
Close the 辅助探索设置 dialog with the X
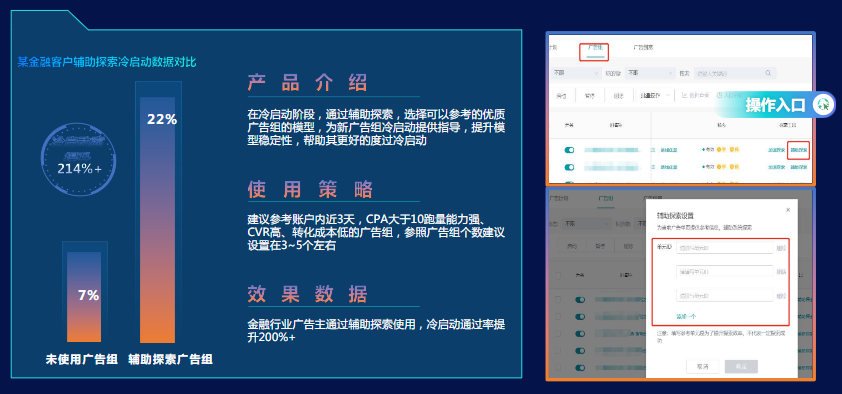pyautogui.click(x=788, y=210)
